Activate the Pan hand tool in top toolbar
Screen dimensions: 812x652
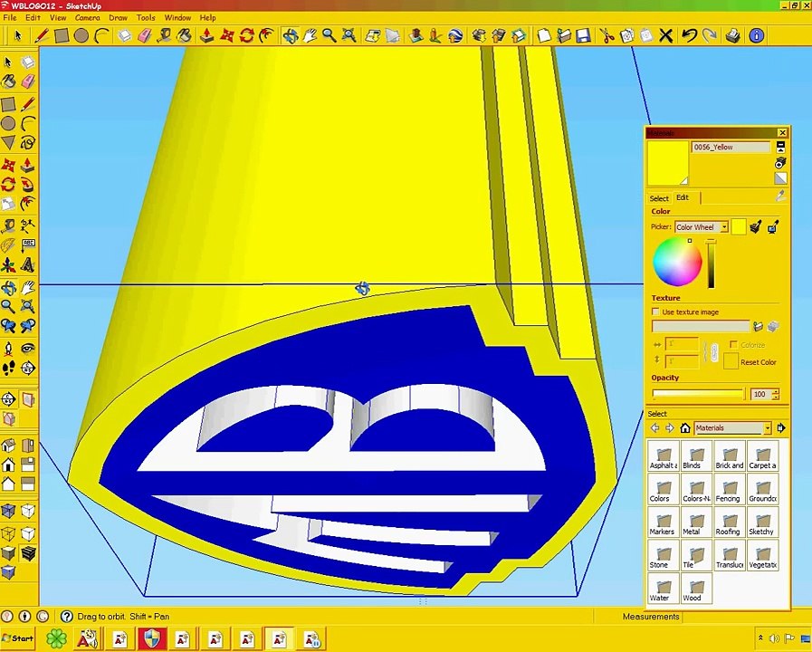(x=310, y=35)
